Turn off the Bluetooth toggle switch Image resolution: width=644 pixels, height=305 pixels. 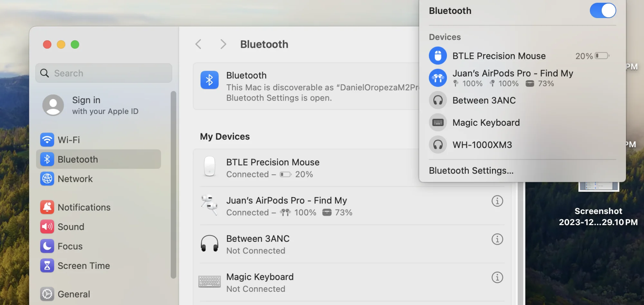pos(602,11)
